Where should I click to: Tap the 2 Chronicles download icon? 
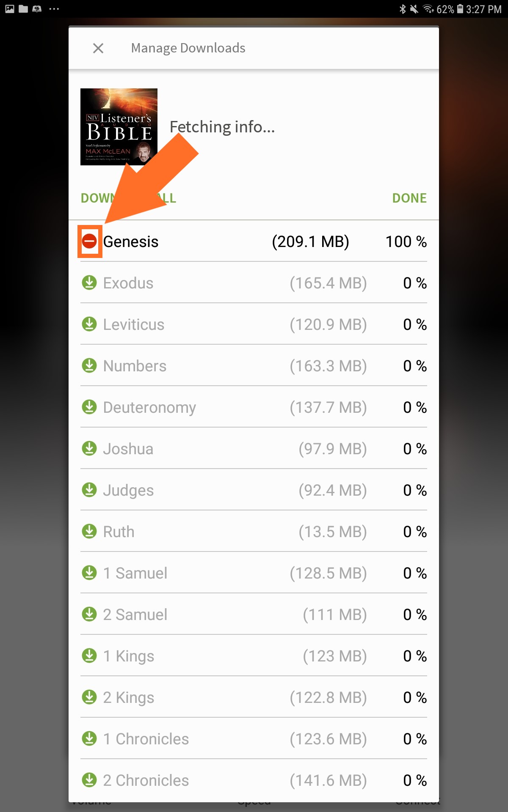tap(89, 780)
